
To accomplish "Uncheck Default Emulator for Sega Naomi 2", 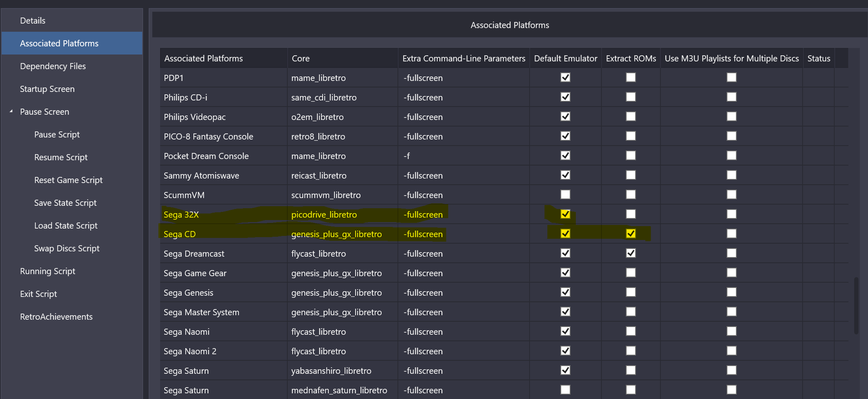I will 565,351.
